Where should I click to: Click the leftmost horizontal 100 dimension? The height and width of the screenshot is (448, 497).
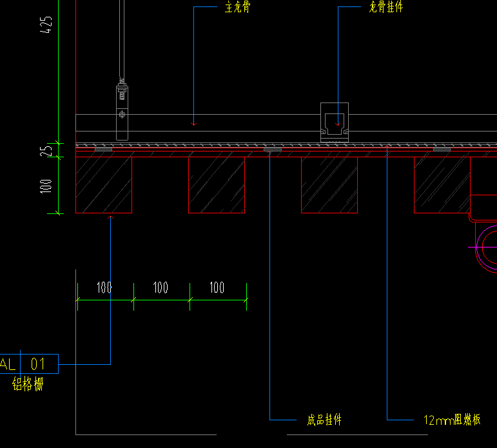click(x=104, y=287)
